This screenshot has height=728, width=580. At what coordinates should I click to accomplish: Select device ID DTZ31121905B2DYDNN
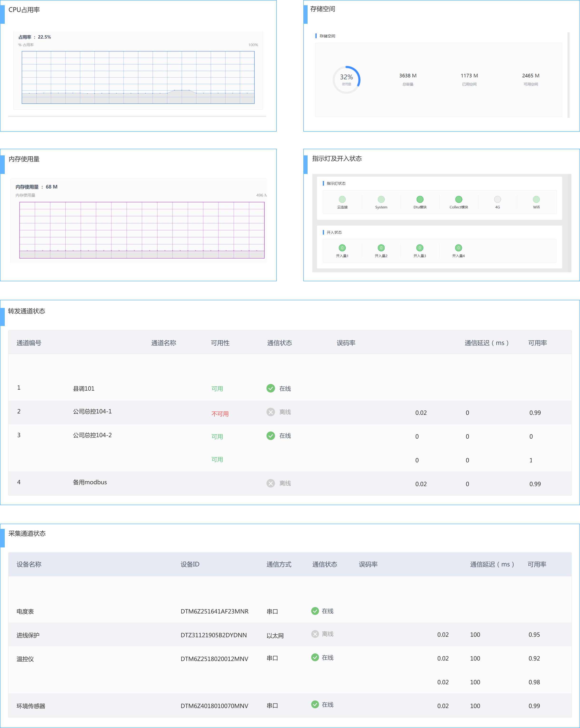tap(213, 635)
